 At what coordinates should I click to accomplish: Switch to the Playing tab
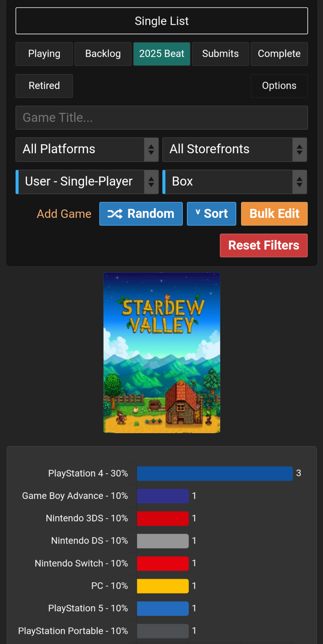pos(44,54)
